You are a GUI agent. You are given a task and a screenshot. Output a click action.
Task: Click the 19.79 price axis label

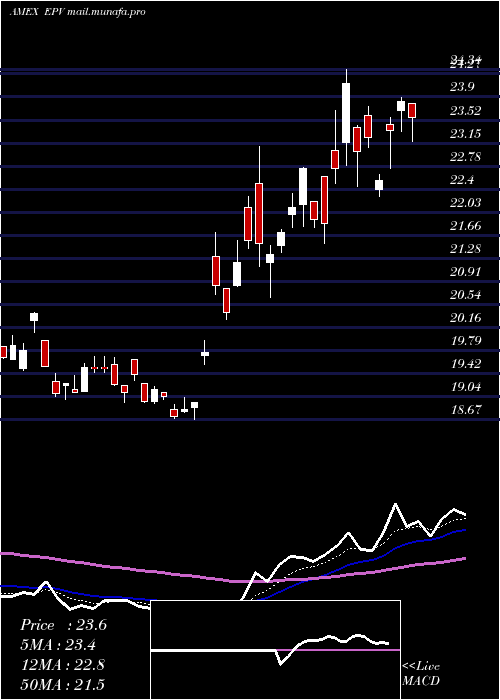pyautogui.click(x=466, y=341)
